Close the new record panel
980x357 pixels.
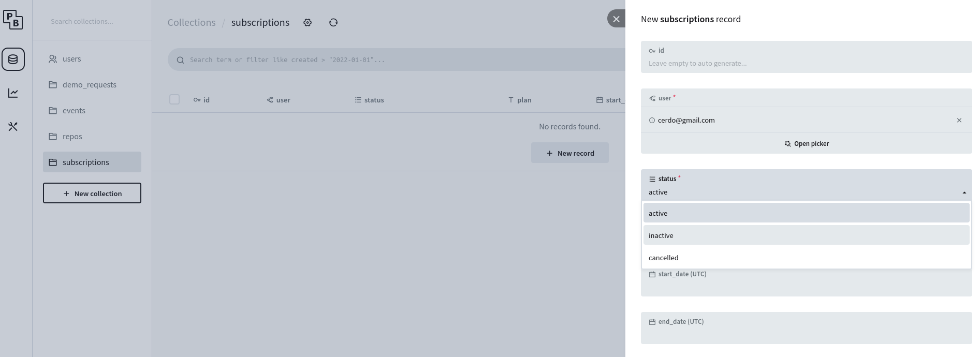[616, 19]
